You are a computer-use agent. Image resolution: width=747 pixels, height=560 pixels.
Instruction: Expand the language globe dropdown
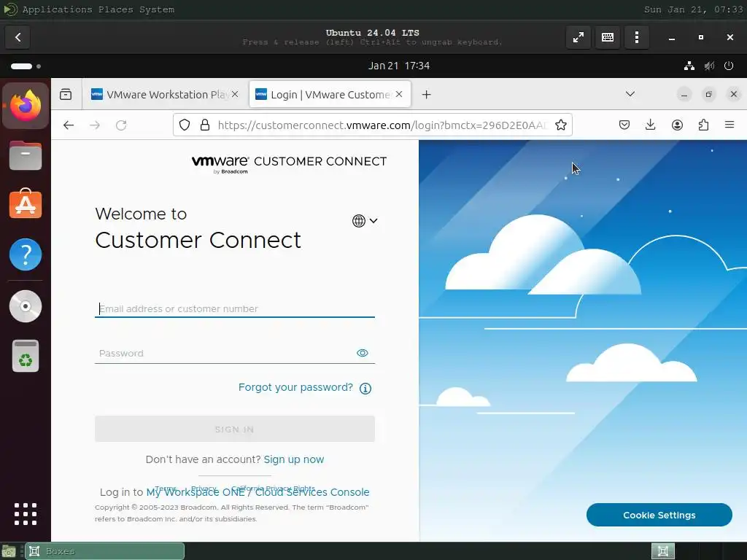click(x=365, y=220)
